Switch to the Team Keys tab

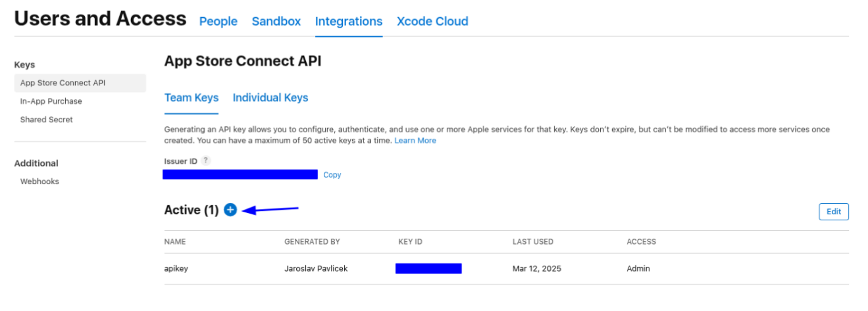[191, 97]
